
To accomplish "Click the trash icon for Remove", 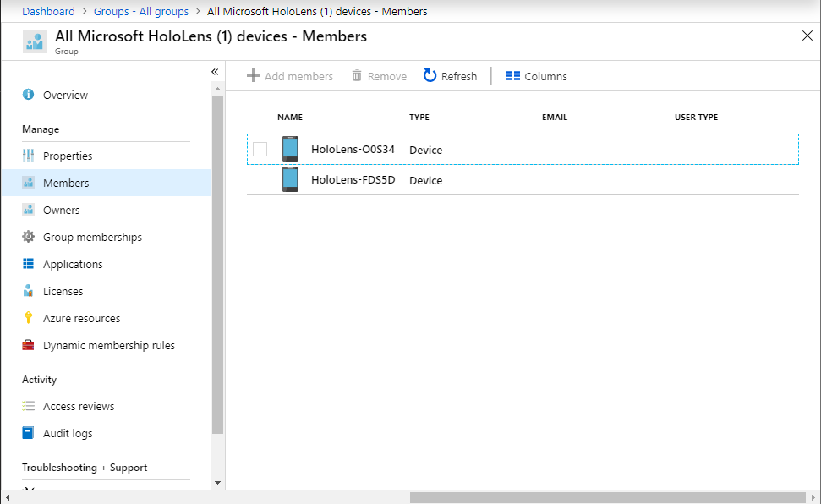I will click(357, 76).
